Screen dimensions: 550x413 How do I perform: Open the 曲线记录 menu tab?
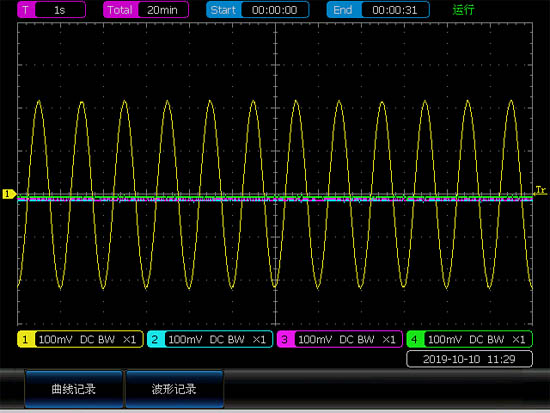tap(74, 389)
